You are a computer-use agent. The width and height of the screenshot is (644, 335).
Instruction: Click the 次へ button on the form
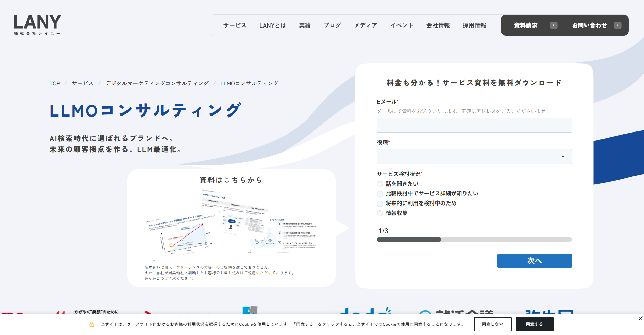pos(534,261)
